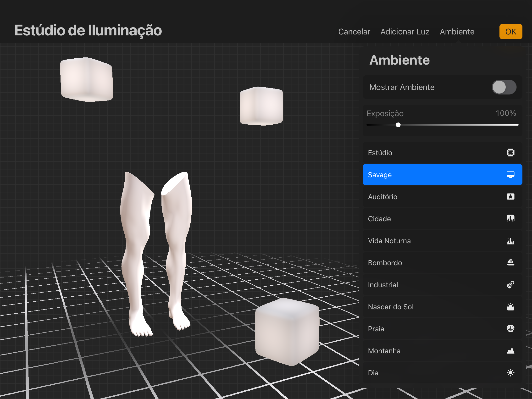Click the Cidade skyline icon

tap(510, 219)
